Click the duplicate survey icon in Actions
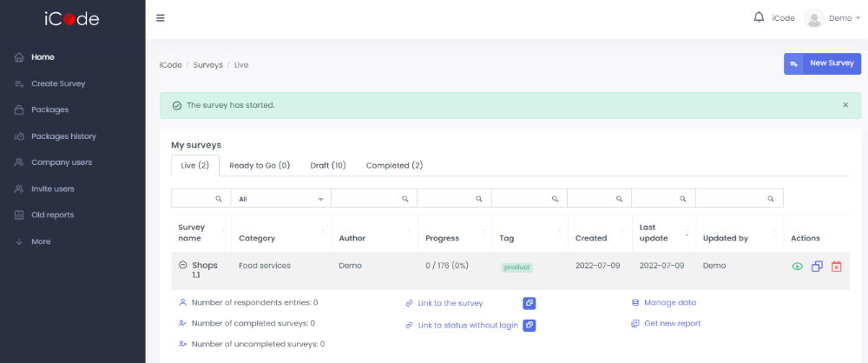 [x=817, y=267]
